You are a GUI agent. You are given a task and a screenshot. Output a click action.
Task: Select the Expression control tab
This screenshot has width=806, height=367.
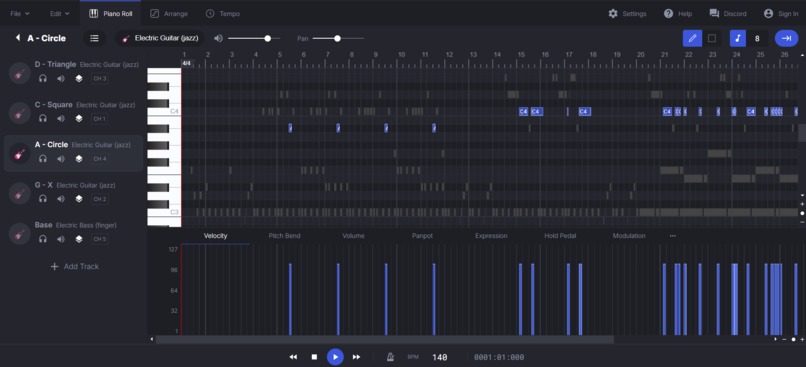coord(491,236)
